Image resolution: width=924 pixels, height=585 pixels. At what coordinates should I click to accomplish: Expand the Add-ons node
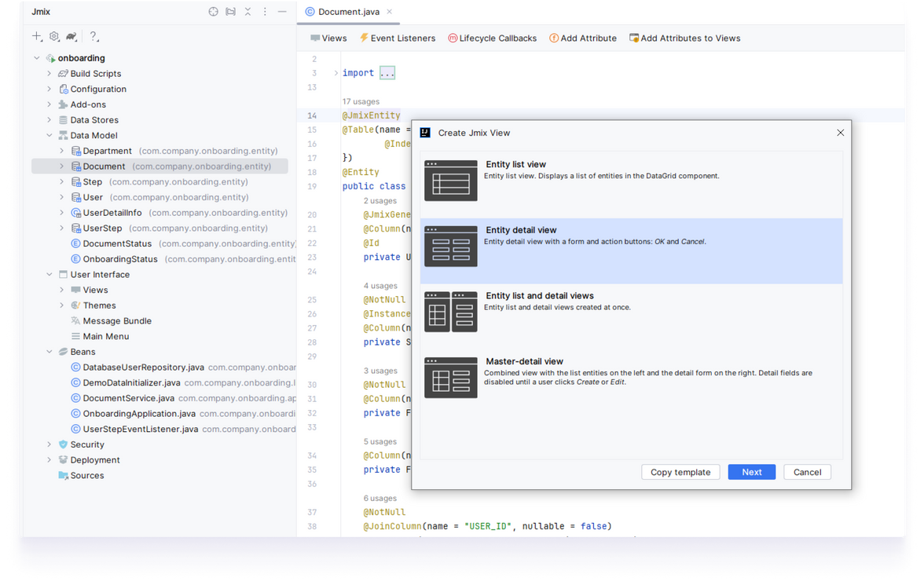(x=49, y=104)
